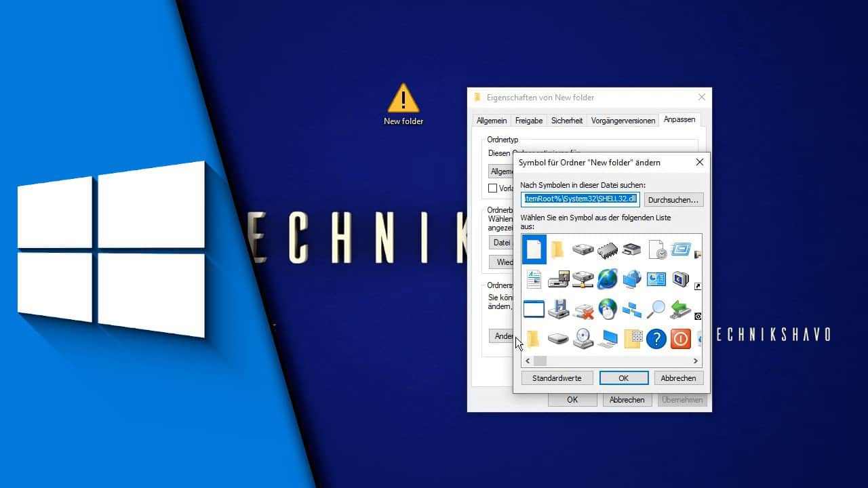Select the blue question mark help icon
Screen dimensions: 868x488
(x=656, y=338)
